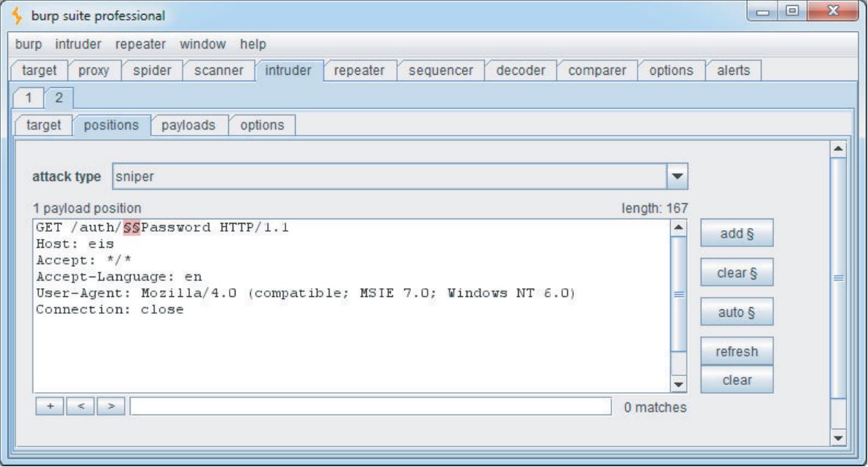Select the positions sub-tab
Screen dimensions: 868x467
(112, 125)
